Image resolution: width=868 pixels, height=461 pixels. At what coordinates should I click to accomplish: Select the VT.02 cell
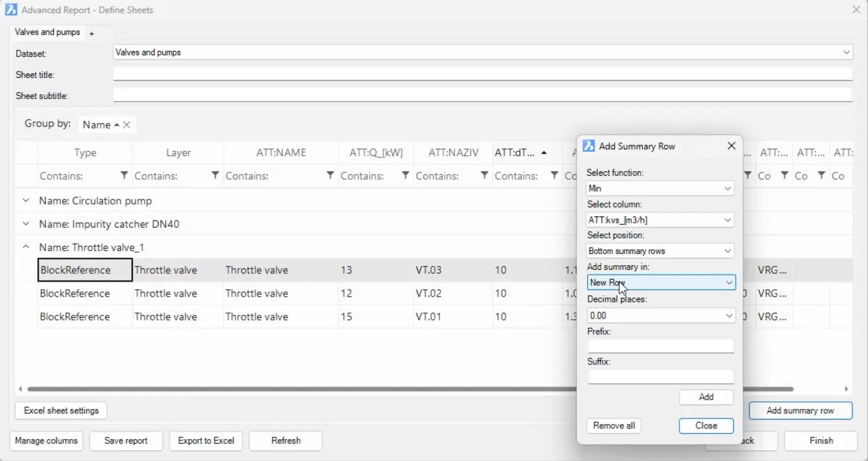tap(453, 294)
